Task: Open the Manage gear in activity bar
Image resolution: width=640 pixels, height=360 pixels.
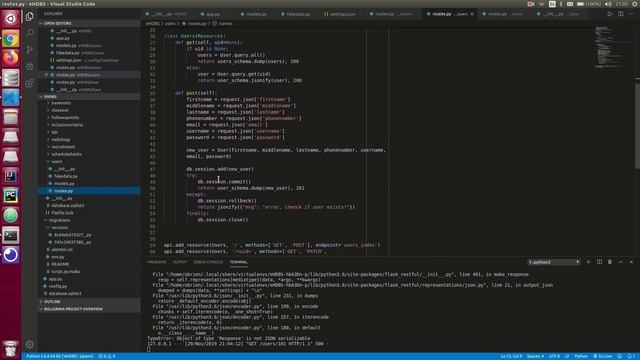Action: click(x=29, y=344)
